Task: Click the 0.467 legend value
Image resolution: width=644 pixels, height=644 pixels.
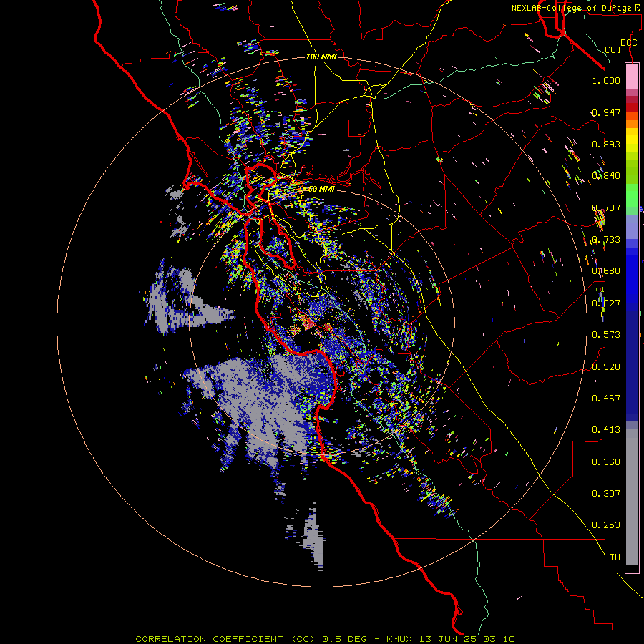Action: 606,399
